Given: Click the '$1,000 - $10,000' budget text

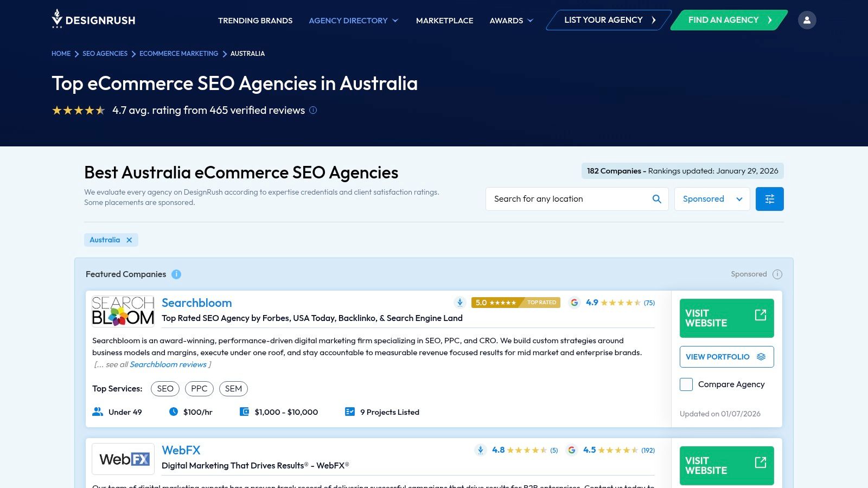Looking at the screenshot, I should click(286, 412).
